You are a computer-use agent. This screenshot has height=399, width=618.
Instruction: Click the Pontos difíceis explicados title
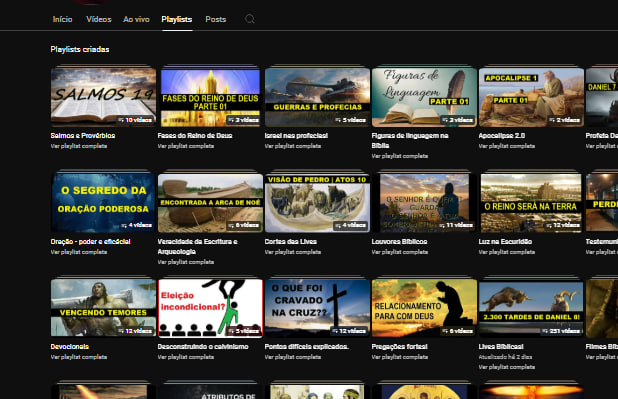[307, 347]
